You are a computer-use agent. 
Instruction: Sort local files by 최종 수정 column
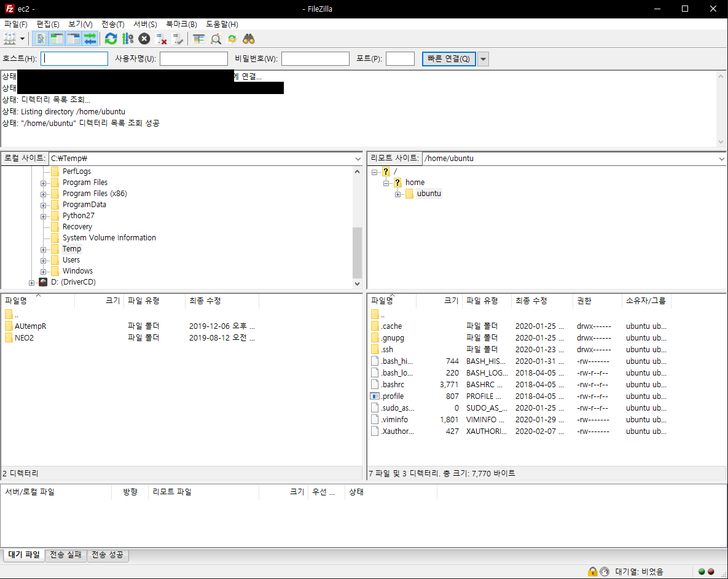[x=222, y=301]
